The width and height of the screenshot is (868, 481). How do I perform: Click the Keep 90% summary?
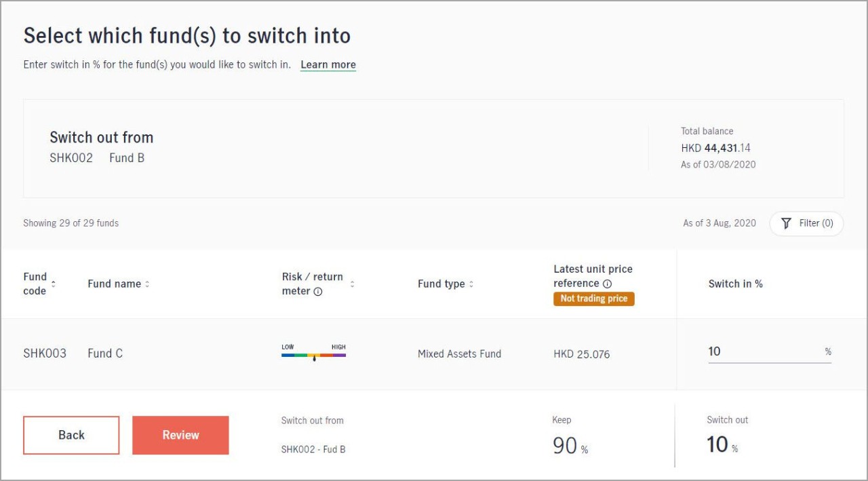[570, 445]
